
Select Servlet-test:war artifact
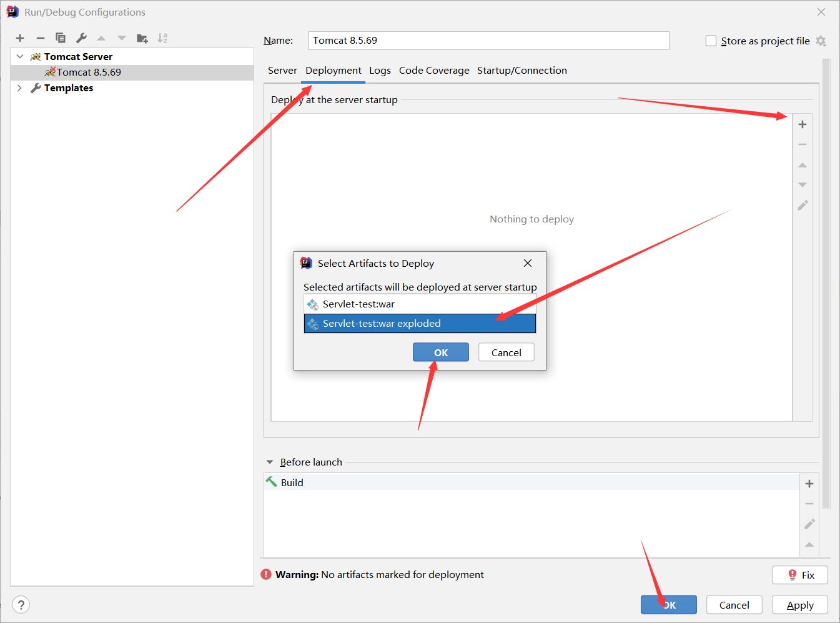[420, 304]
